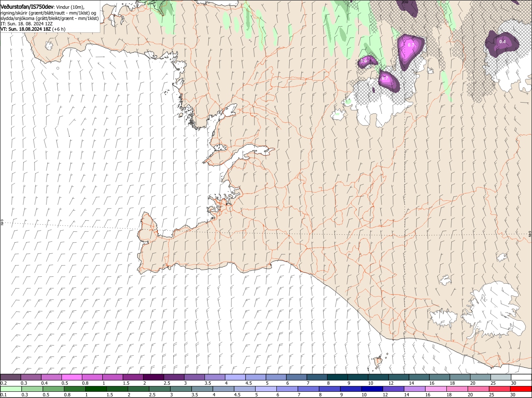This screenshot has height=398, width=532.
Task: Select the dull purple 0.2 snow legend swatch
Action: pos(10,377)
